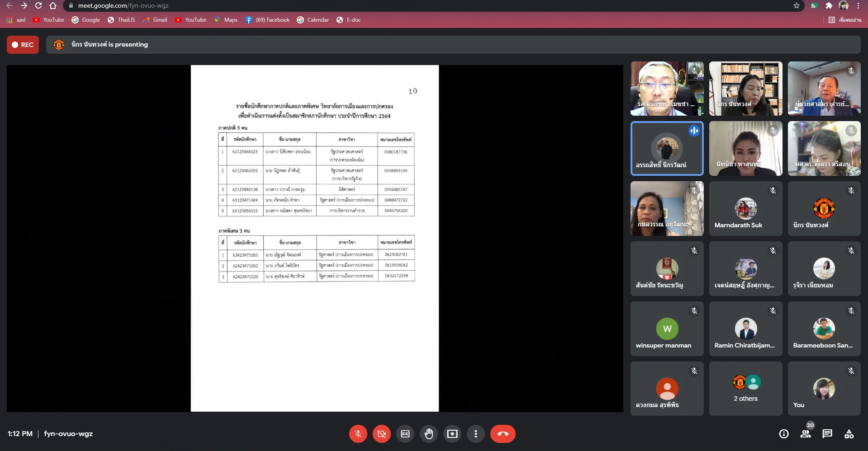Open the E-doc bookmark
Image resolution: width=868 pixels, height=451 pixels.
point(349,20)
